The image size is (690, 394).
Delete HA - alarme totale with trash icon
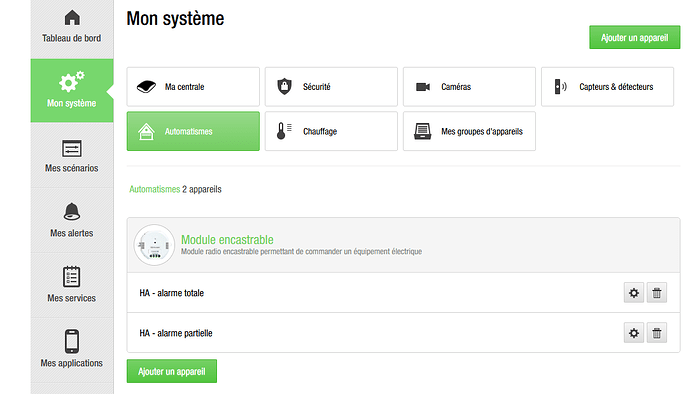pos(657,293)
